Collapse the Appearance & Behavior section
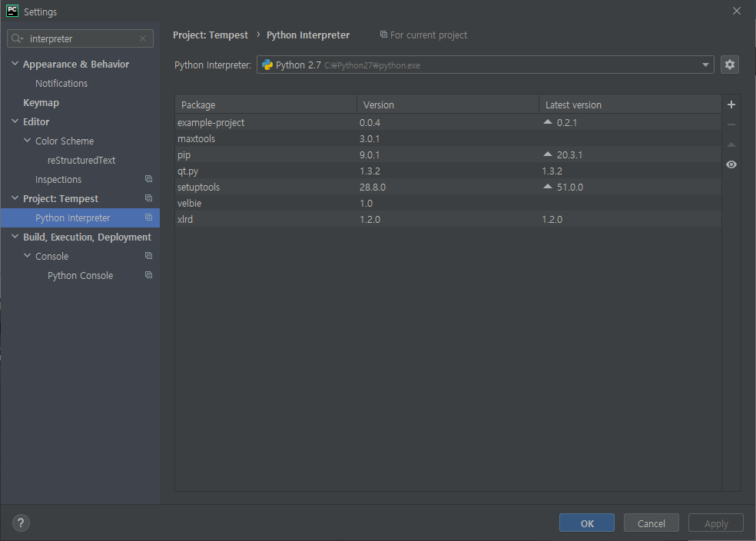Image resolution: width=756 pixels, height=541 pixels. point(15,64)
